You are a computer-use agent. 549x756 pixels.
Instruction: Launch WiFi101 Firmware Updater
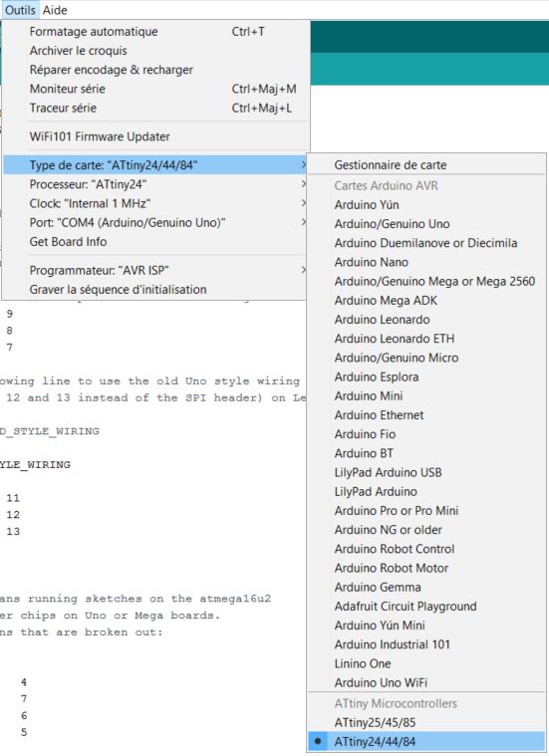point(154,136)
